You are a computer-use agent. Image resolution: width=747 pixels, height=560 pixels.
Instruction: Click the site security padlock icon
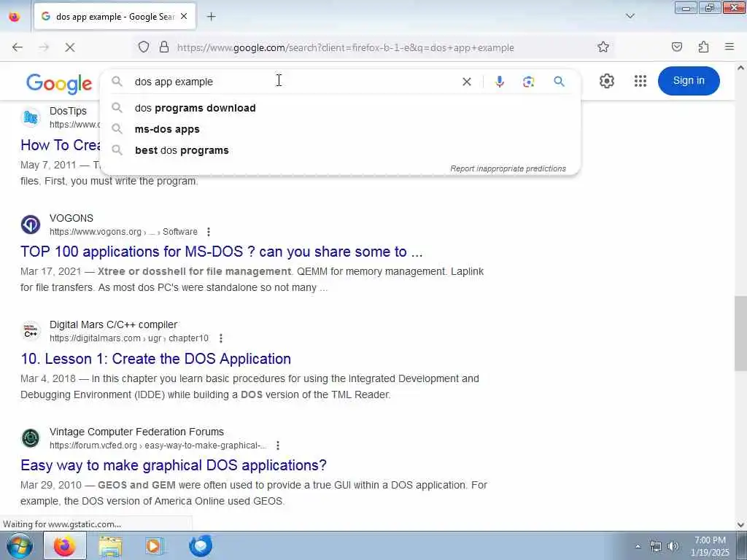[x=164, y=47]
